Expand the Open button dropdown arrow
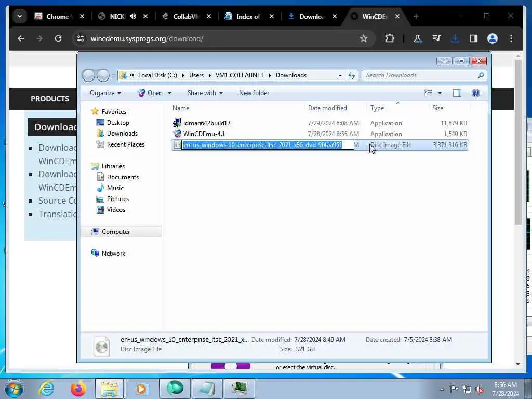This screenshot has height=399, width=532. point(170,93)
